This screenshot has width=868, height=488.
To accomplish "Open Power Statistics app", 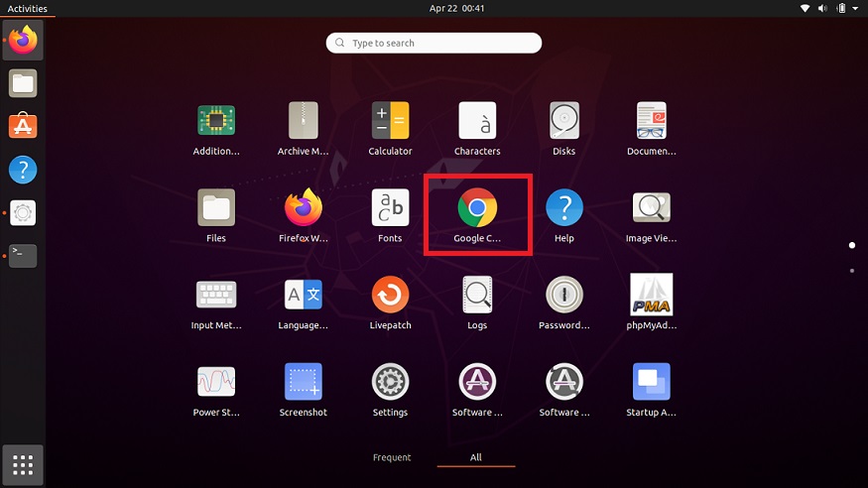I will click(216, 381).
